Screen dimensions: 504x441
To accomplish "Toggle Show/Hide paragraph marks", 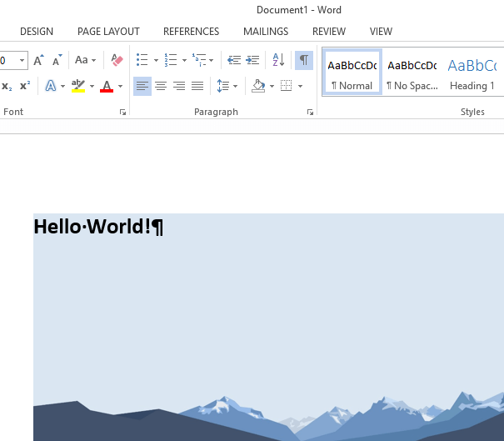I will 304,60.
